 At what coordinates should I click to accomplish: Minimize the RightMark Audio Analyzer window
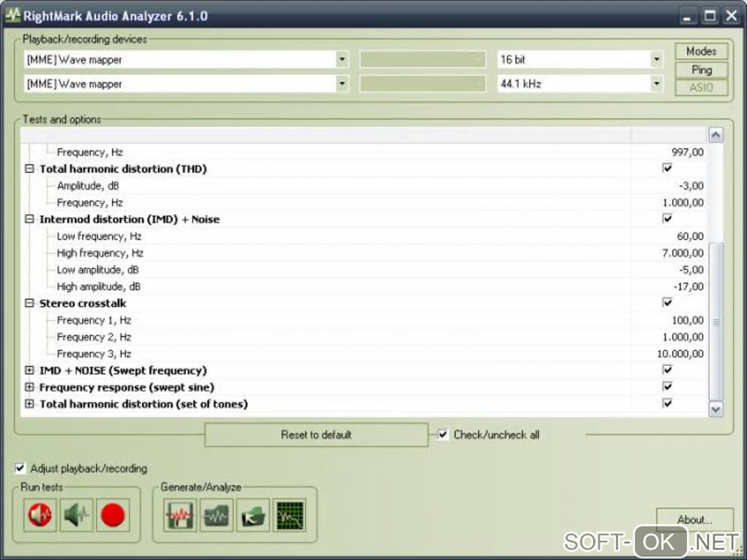(688, 15)
